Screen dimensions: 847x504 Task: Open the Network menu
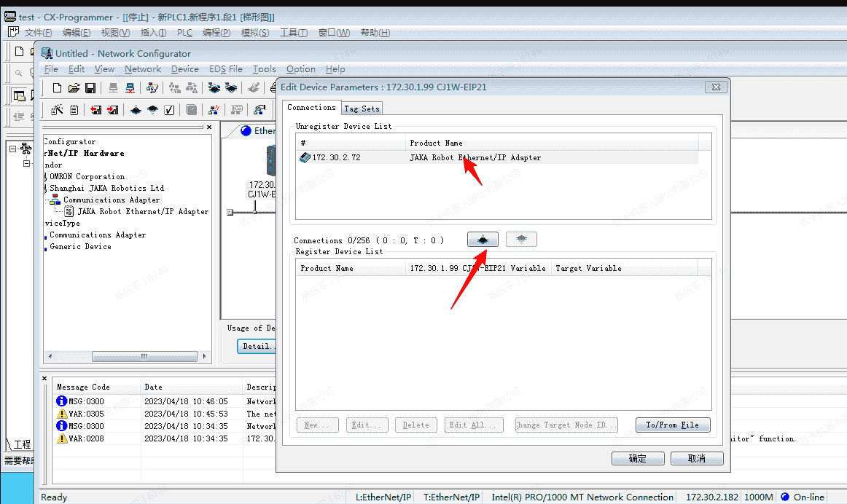point(143,69)
